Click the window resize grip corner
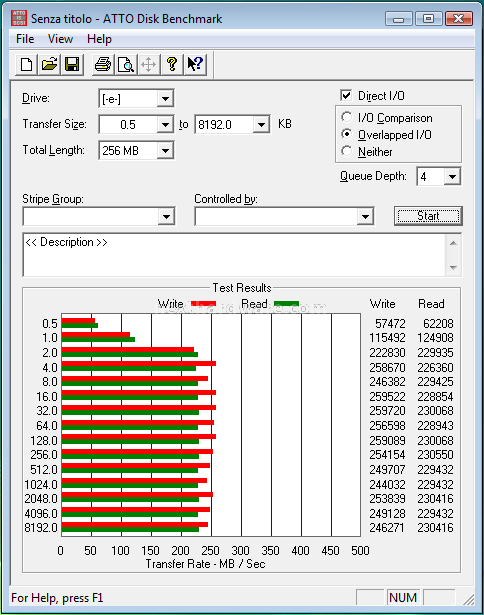Viewport: 484px width, 615px height. point(468,599)
